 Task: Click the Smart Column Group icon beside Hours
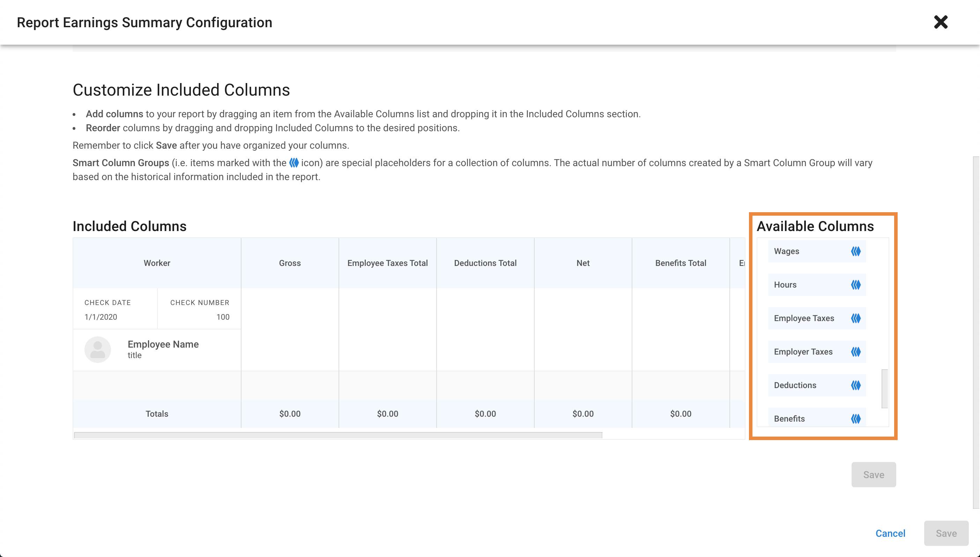click(856, 285)
